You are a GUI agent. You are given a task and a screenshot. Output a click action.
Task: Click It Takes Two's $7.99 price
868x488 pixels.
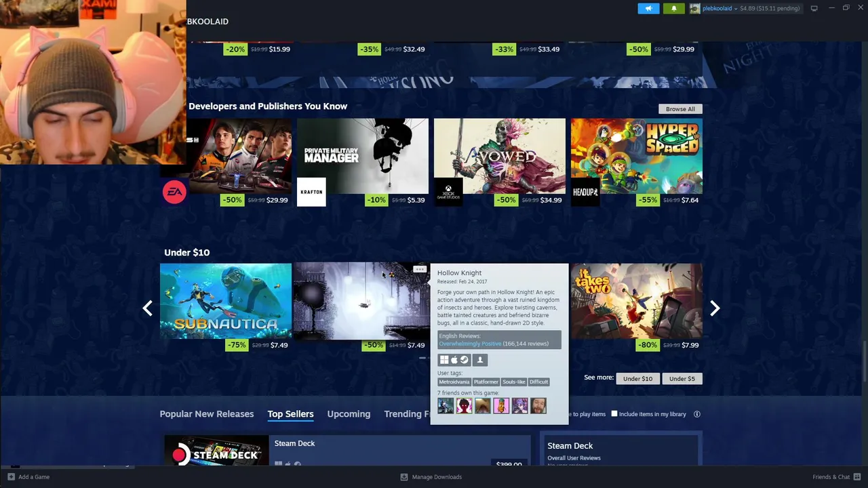pos(690,346)
